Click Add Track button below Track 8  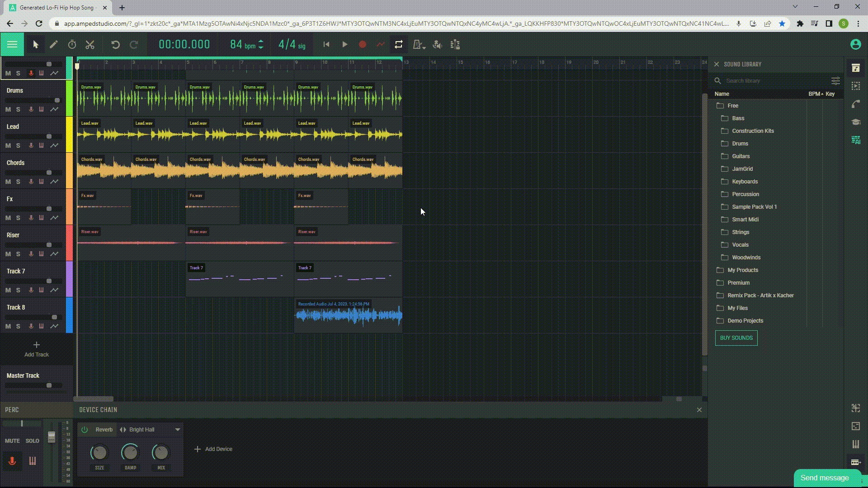click(x=36, y=348)
